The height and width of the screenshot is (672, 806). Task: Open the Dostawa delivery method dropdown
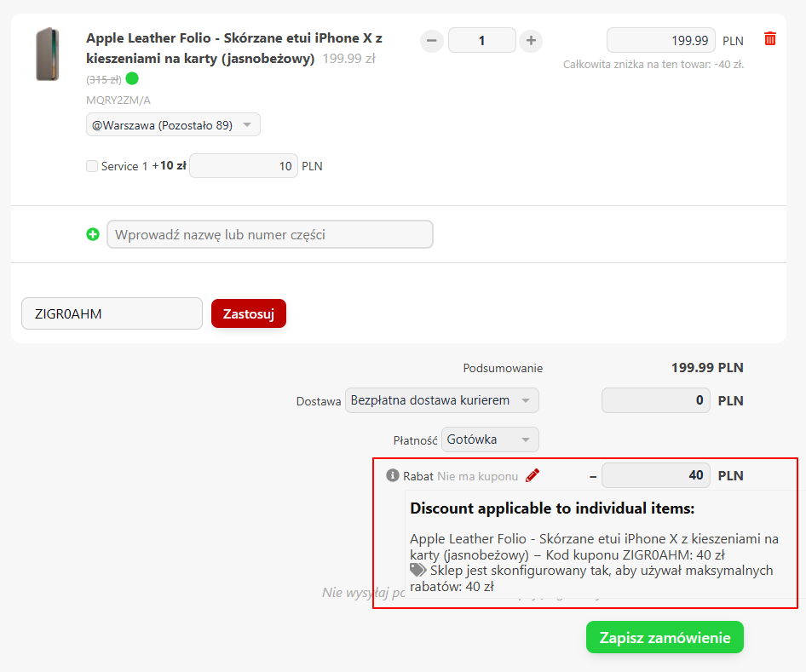pos(442,400)
